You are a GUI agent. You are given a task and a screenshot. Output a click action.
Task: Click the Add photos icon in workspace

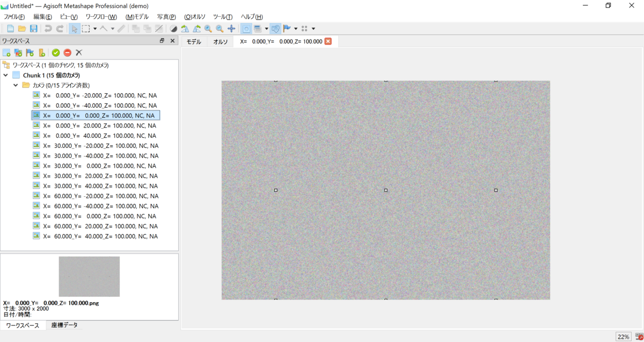pyautogui.click(x=18, y=53)
